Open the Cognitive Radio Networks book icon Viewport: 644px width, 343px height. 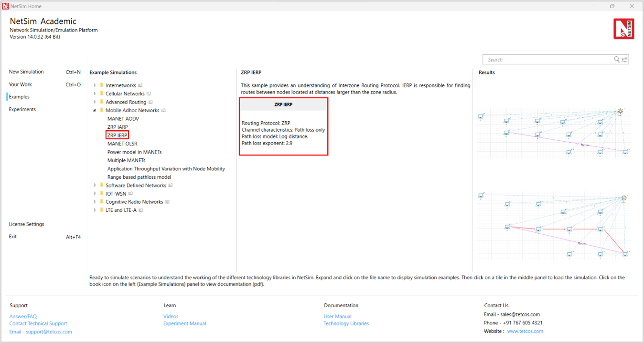[167, 202]
